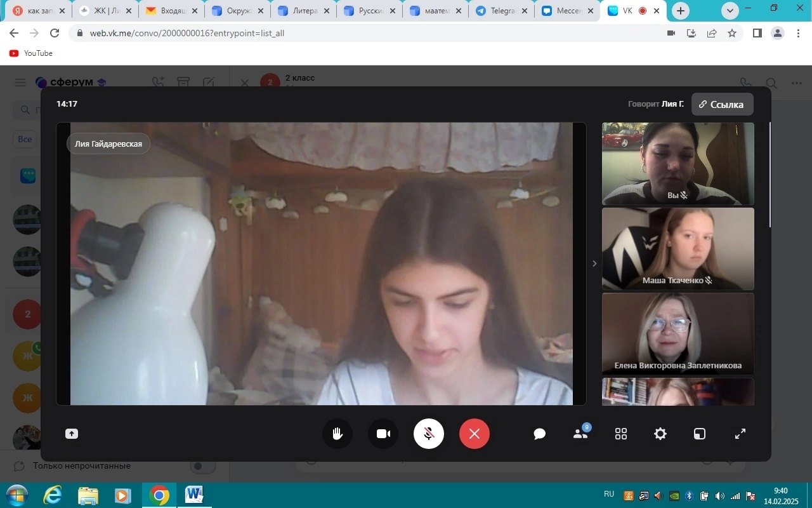Go back in browser
The width and height of the screenshot is (812, 508).
14,33
